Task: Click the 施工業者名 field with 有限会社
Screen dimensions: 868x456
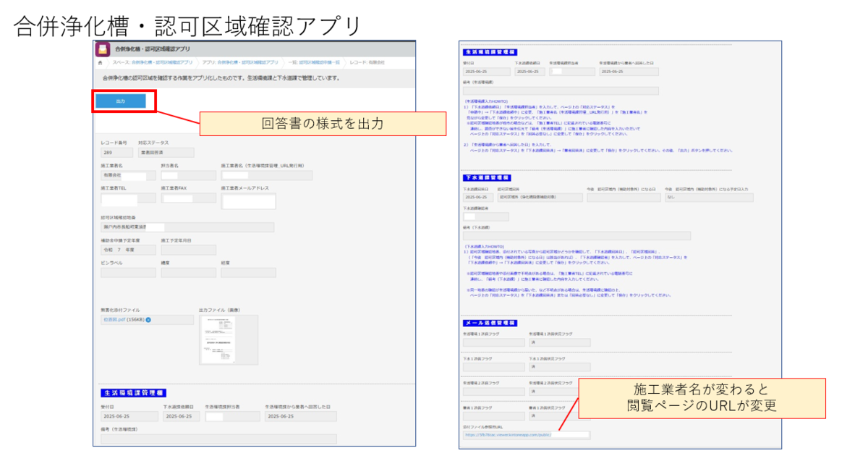Action: [127, 175]
